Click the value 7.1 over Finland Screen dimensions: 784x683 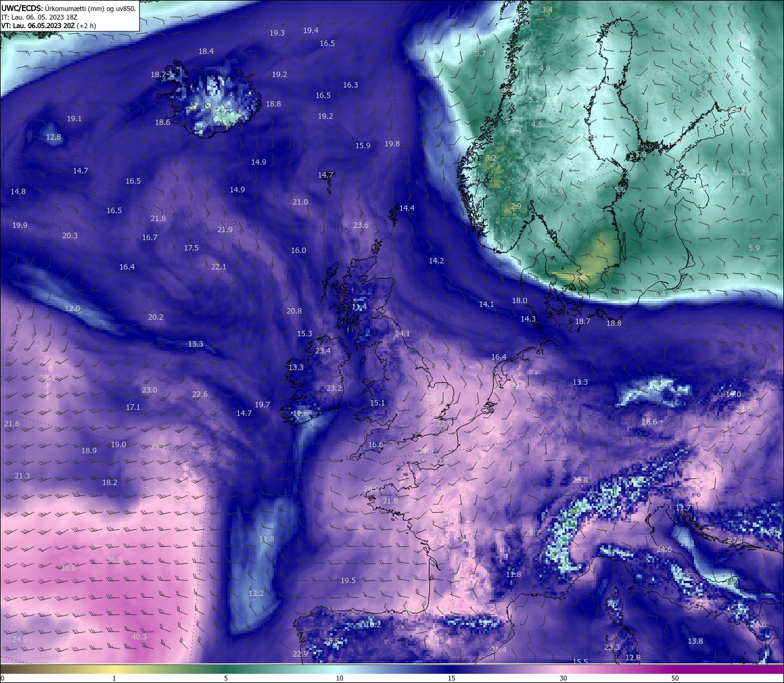[676, 89]
